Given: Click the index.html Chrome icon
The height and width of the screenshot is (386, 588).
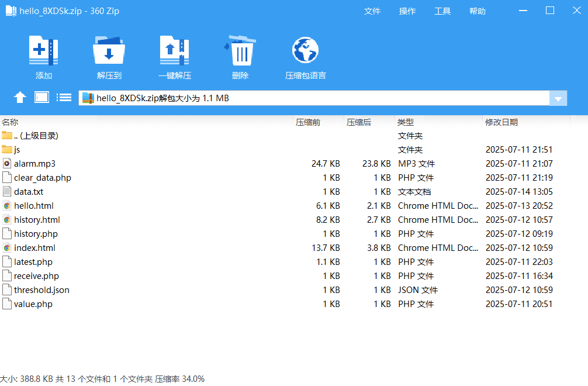Looking at the screenshot, I should [7, 247].
